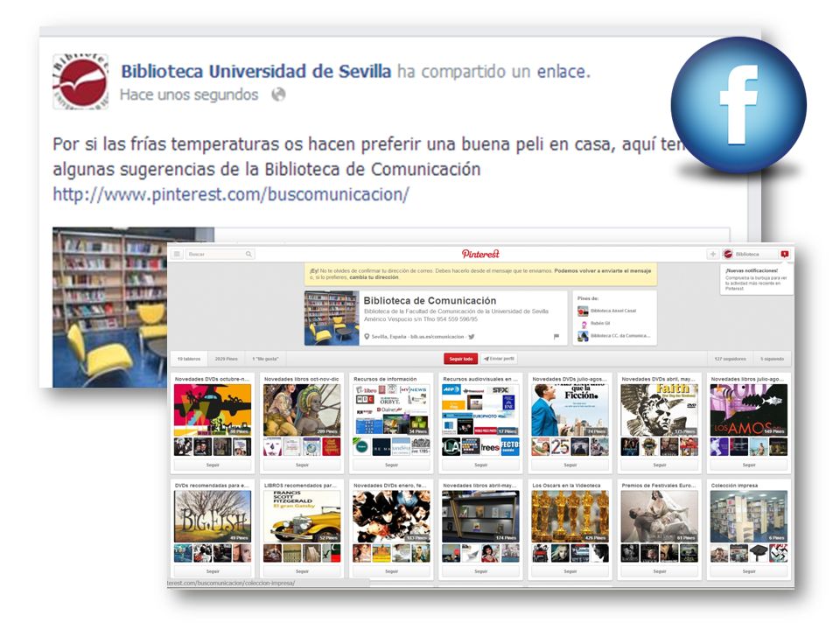Open the 5 siguiendo tab
Image resolution: width=840 pixels, height=630 pixels.
772,359
